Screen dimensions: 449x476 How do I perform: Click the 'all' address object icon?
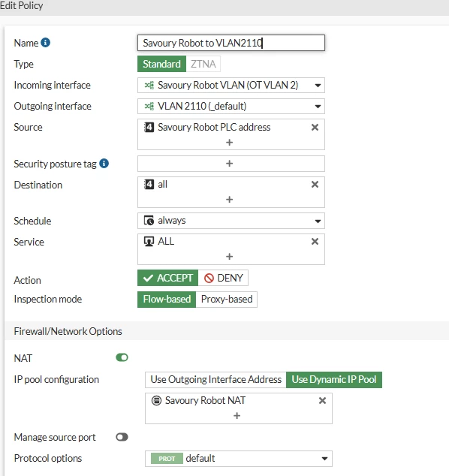click(x=149, y=184)
